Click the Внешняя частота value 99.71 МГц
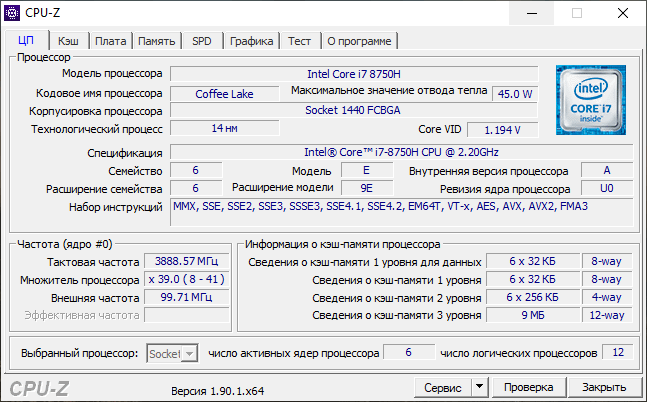Image resolution: width=647 pixels, height=402 pixels. click(x=187, y=297)
